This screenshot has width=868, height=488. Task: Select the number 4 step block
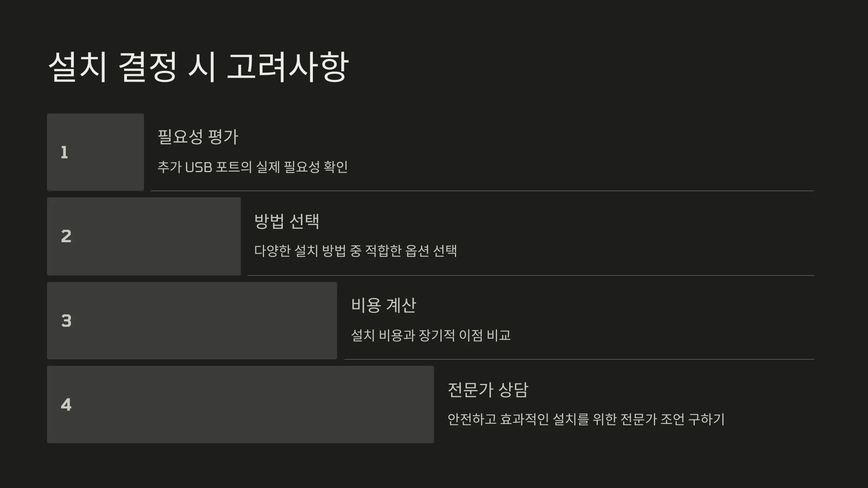[241, 404]
